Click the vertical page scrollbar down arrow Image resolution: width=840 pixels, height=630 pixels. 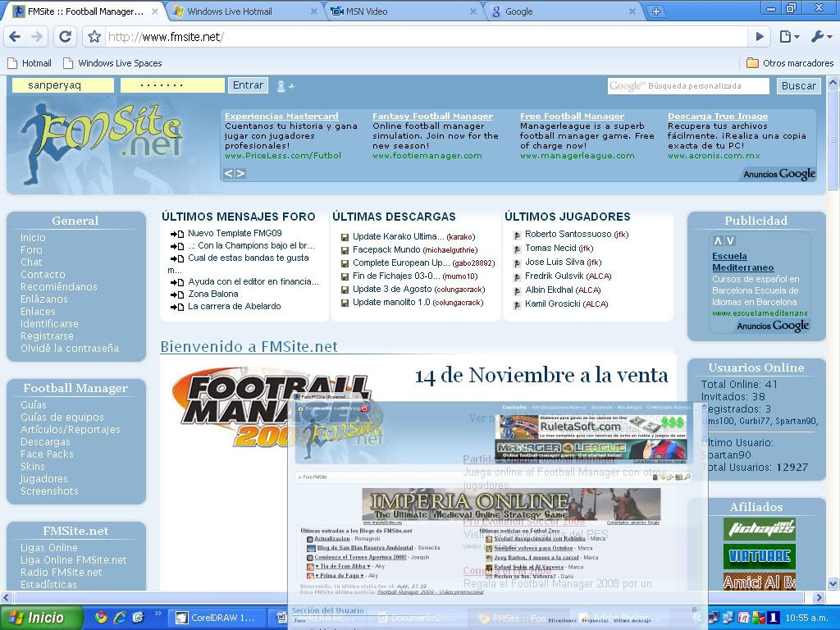833,583
